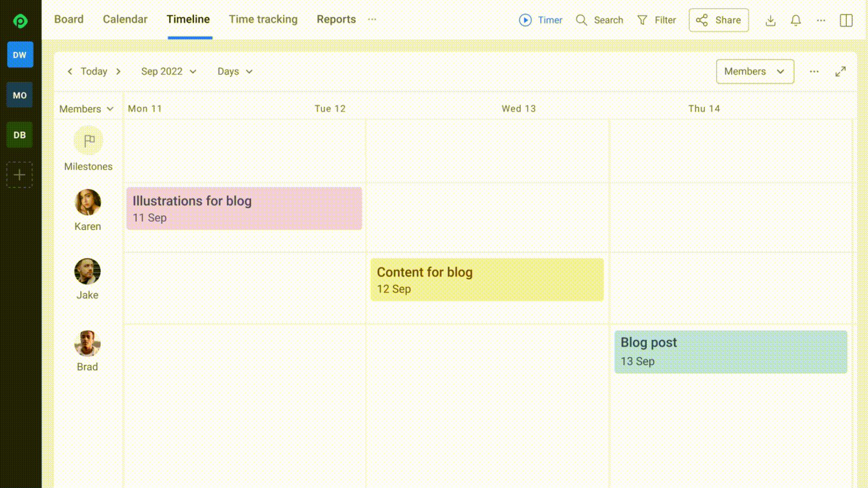Click the Milestones flag icon
Viewport: 868px width, 488px height.
click(88, 141)
